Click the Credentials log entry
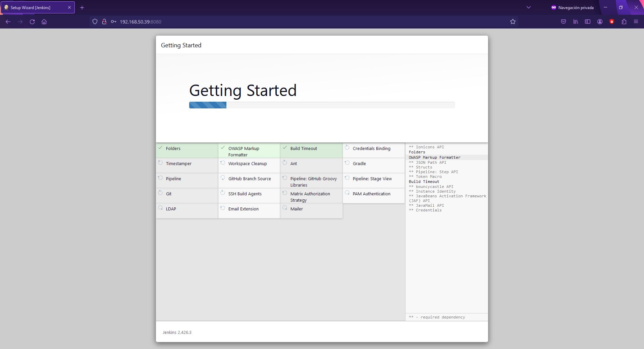 [x=425, y=210]
